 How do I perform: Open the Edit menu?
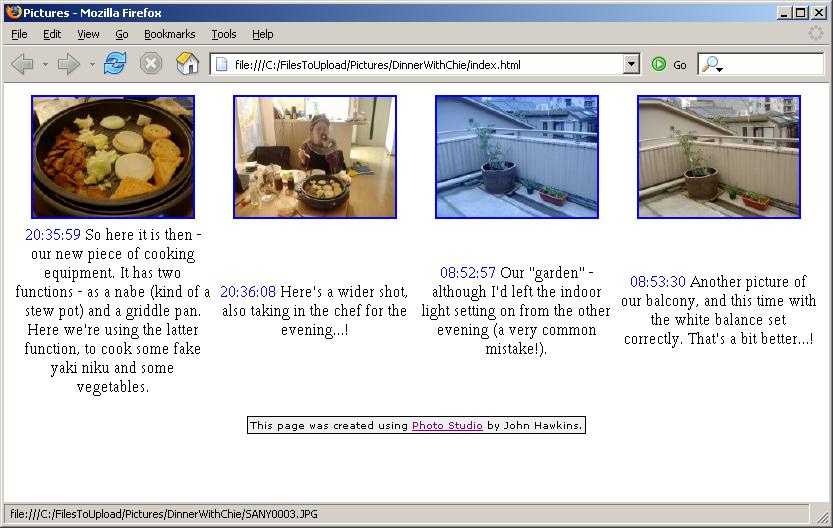point(52,34)
